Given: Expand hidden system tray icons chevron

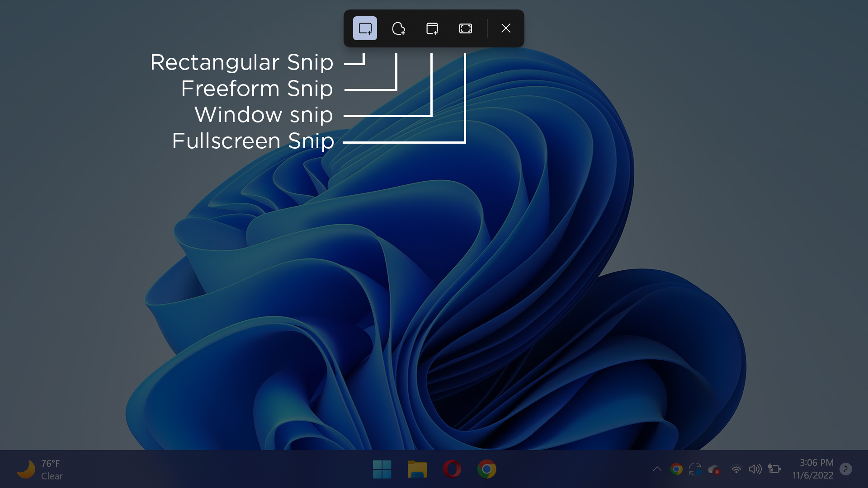Looking at the screenshot, I should [x=657, y=469].
